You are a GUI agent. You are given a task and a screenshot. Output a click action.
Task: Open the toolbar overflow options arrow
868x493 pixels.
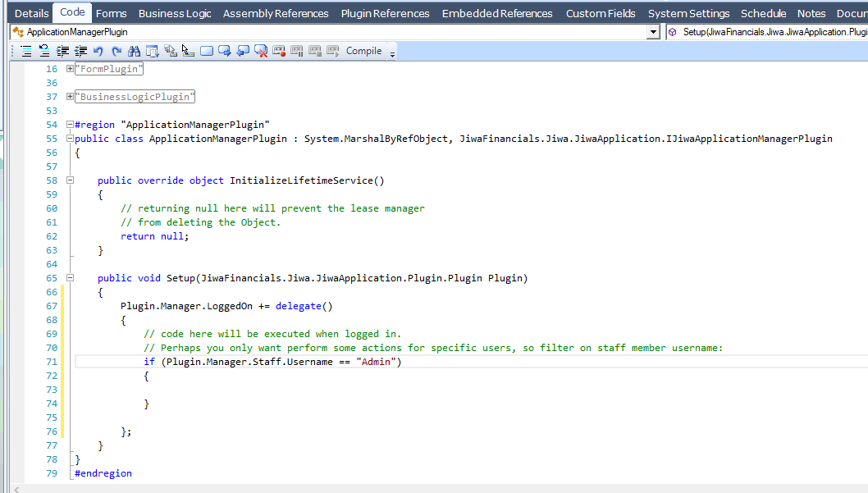point(392,53)
